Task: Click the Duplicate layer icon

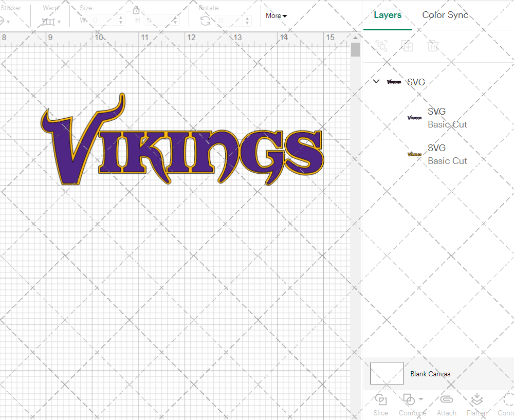Action: pos(407,46)
